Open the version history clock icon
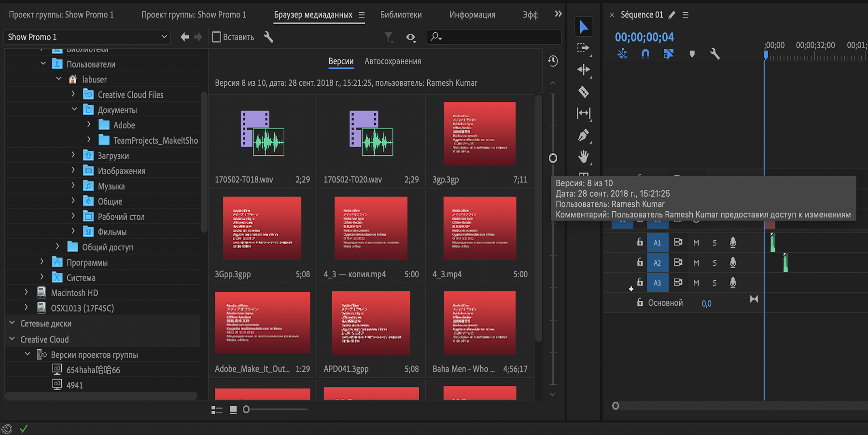 [x=553, y=61]
